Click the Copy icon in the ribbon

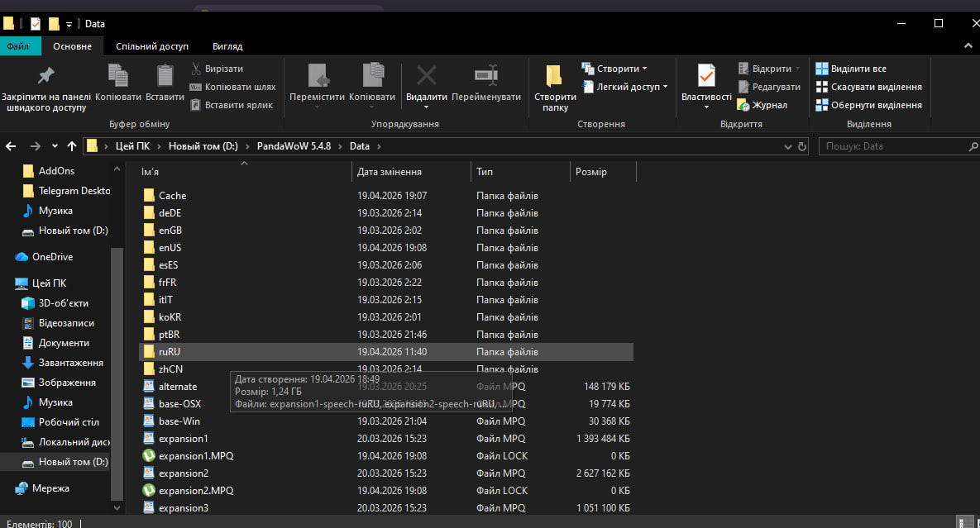[x=118, y=77]
